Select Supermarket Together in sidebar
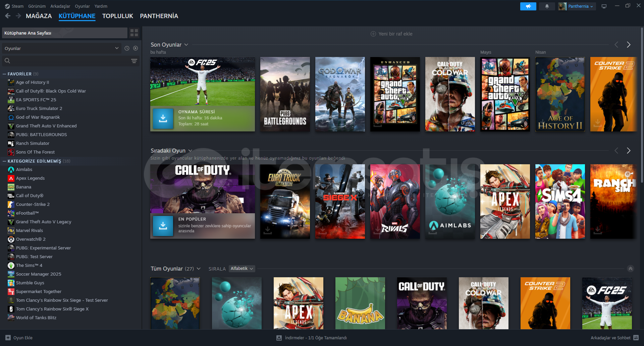This screenshot has height=346, width=644. (39, 292)
